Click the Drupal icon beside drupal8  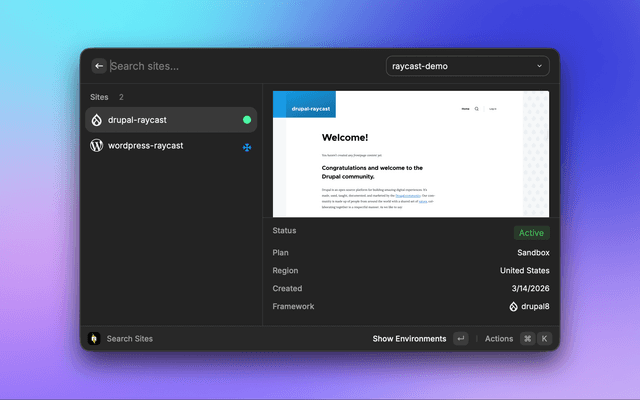click(513, 307)
